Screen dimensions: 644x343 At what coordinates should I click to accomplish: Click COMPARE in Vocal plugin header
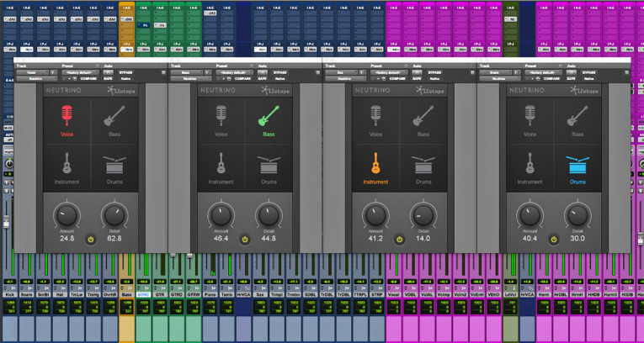pos(88,78)
